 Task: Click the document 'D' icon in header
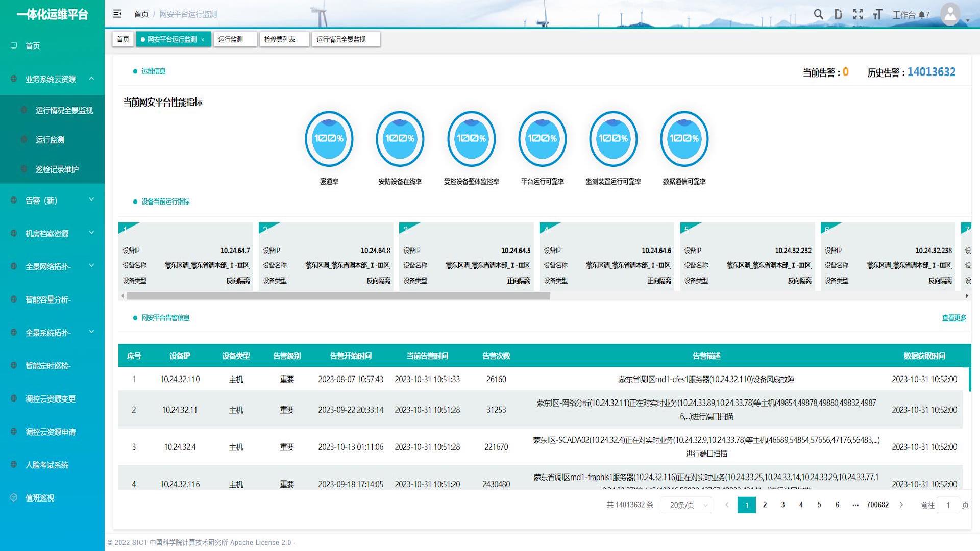(x=838, y=14)
